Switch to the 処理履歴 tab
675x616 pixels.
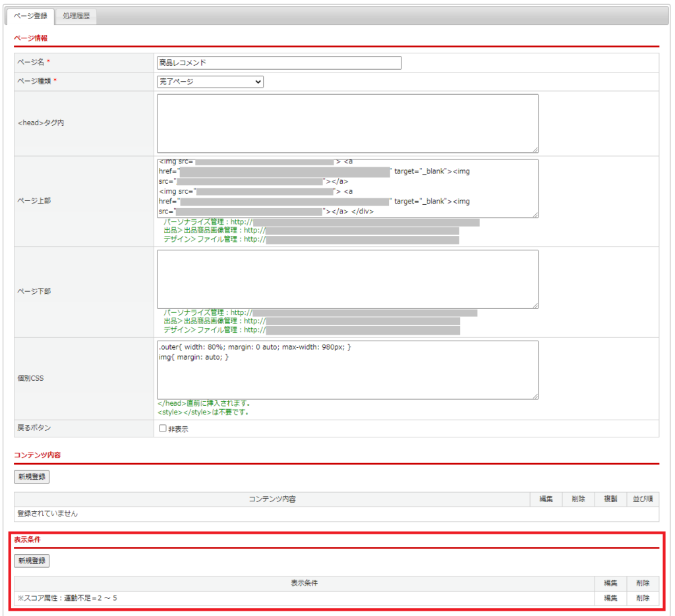pos(76,16)
